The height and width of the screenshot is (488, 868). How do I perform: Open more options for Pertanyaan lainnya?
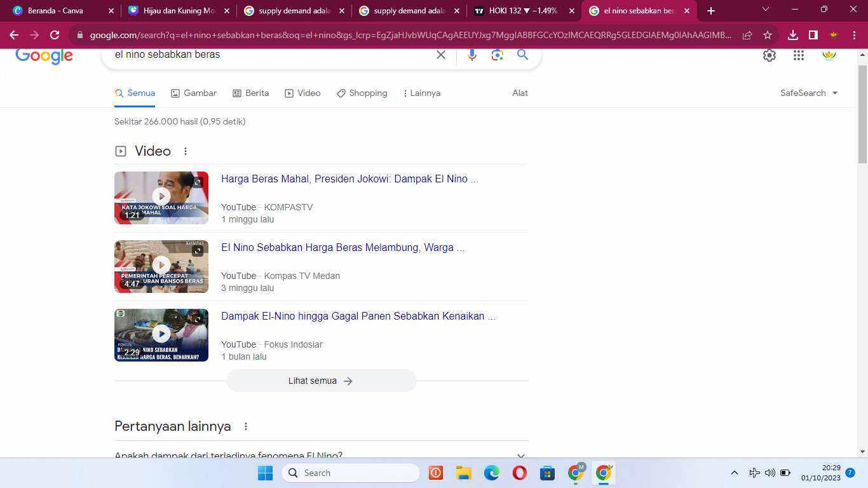(246, 426)
